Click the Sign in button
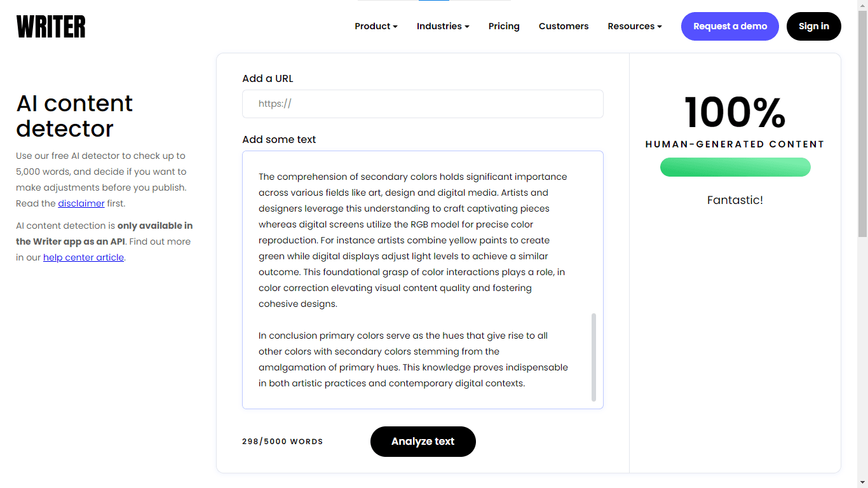 tap(813, 26)
